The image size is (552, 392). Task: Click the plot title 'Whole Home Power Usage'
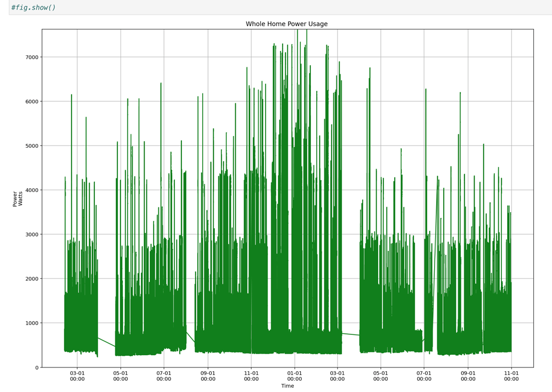(x=286, y=23)
